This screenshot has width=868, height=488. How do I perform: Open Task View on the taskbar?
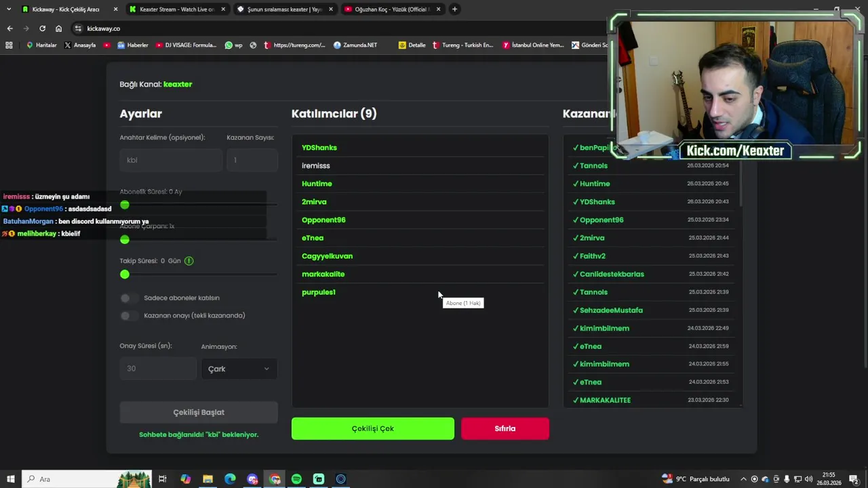[163, 479]
